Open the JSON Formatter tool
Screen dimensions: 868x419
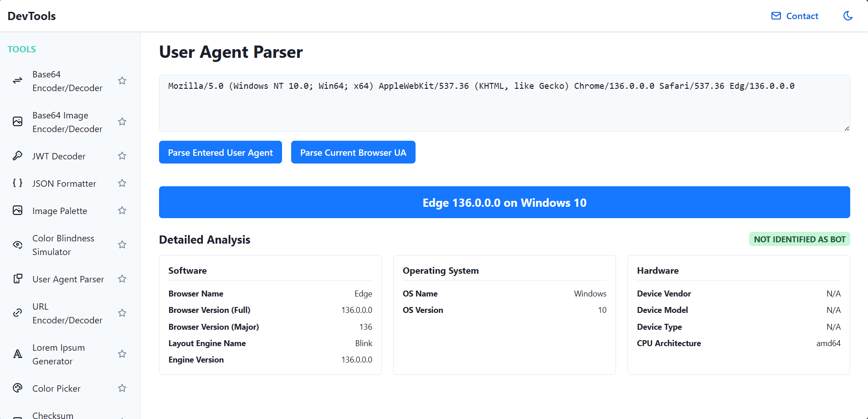tap(64, 184)
